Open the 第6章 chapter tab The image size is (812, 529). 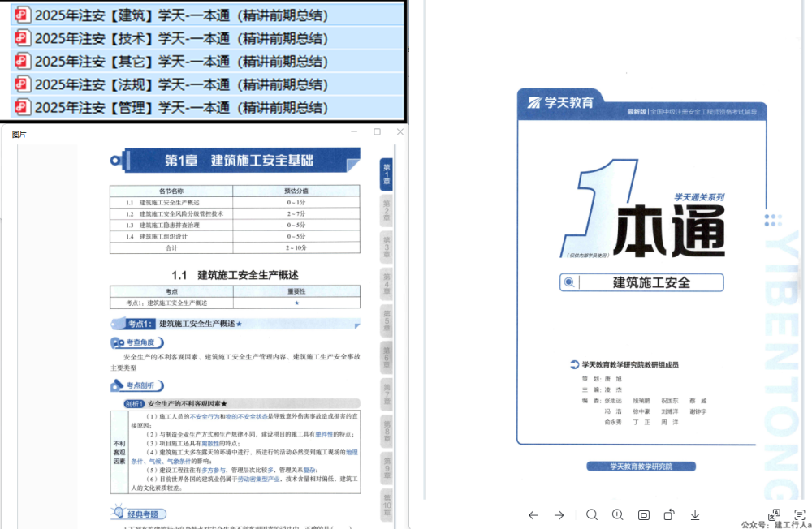coord(387,358)
